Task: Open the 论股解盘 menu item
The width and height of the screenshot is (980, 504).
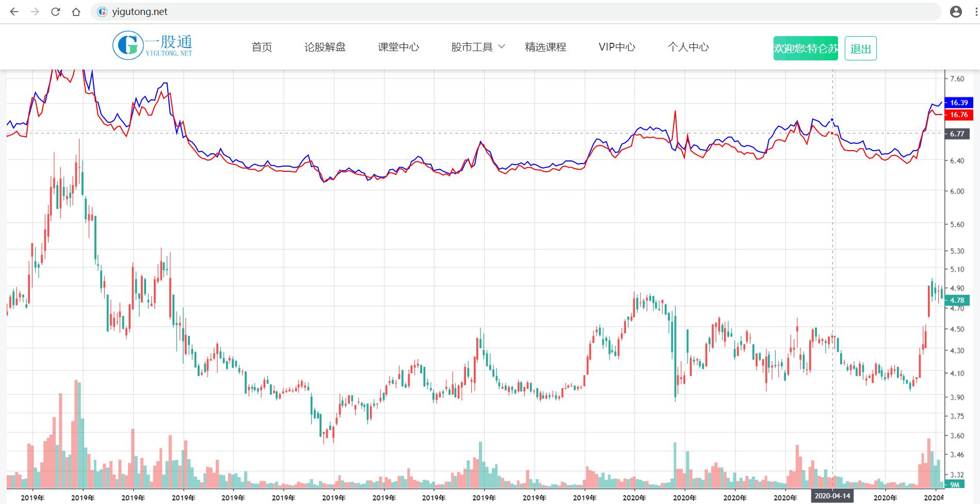Action: 326,47
